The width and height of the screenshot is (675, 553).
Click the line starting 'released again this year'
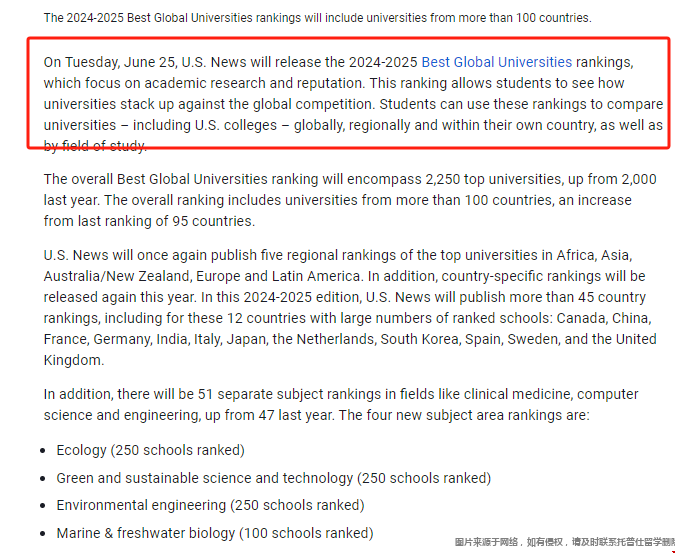344,297
